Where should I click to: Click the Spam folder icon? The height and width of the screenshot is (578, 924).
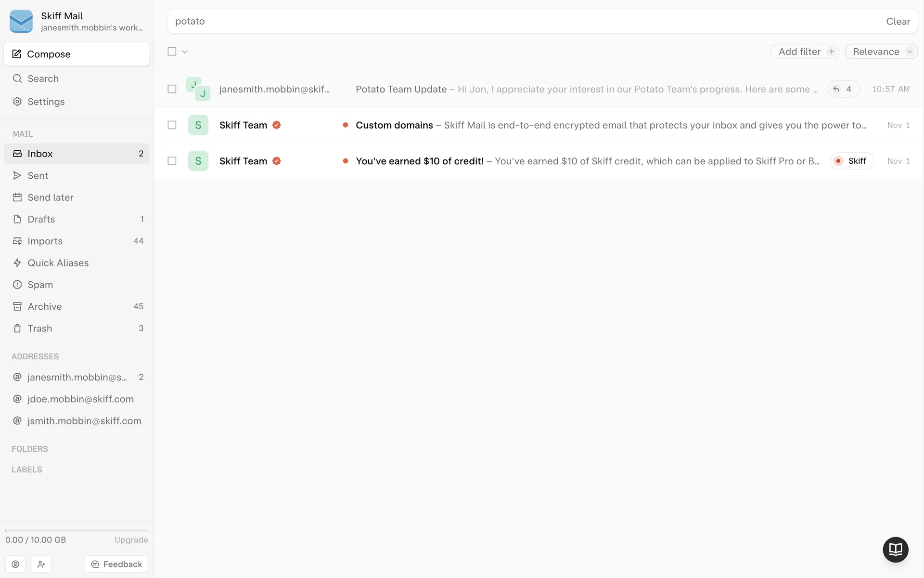tap(17, 285)
